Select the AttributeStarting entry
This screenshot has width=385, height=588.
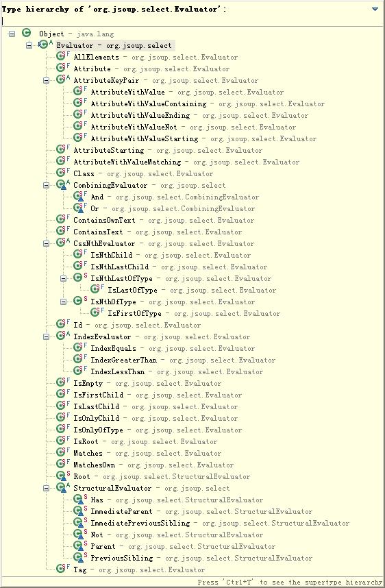point(168,150)
